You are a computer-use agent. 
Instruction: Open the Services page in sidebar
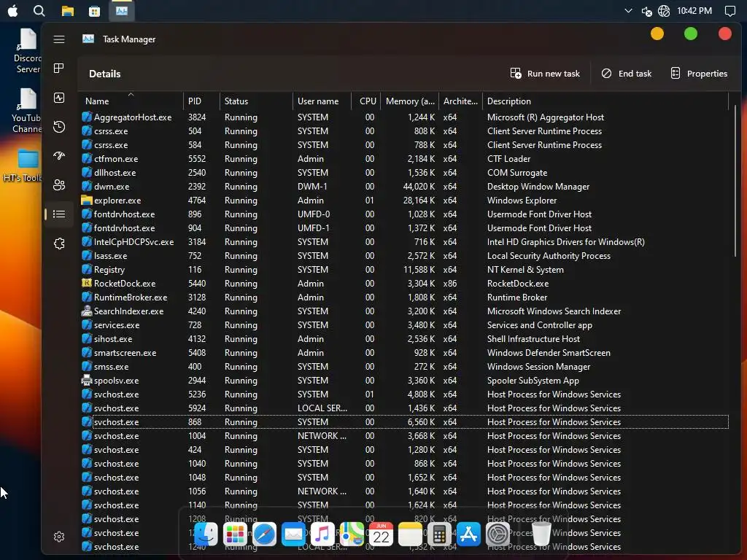[x=59, y=244]
